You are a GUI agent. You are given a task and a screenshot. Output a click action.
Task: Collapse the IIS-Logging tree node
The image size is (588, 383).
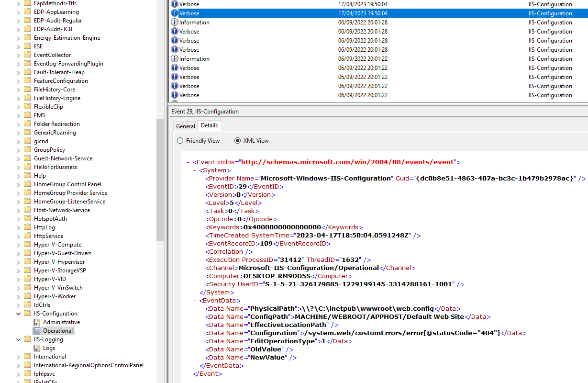tap(19, 339)
